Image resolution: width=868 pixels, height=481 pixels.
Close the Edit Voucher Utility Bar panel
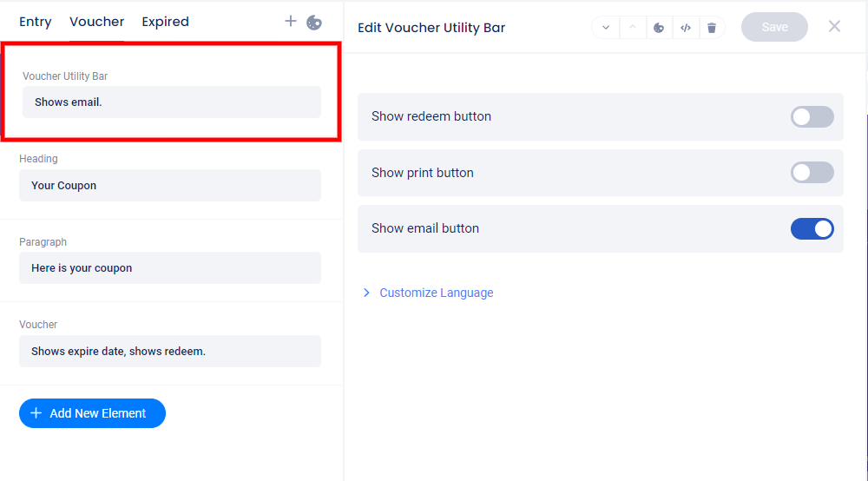click(x=834, y=27)
